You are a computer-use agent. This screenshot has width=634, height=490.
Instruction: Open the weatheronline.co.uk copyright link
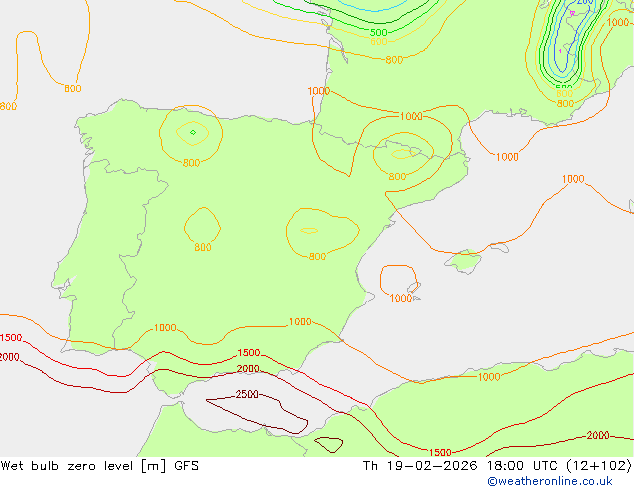coord(550,481)
